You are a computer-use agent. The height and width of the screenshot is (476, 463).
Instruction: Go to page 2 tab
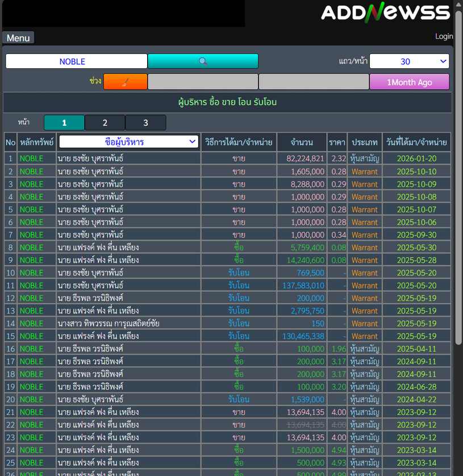[105, 123]
